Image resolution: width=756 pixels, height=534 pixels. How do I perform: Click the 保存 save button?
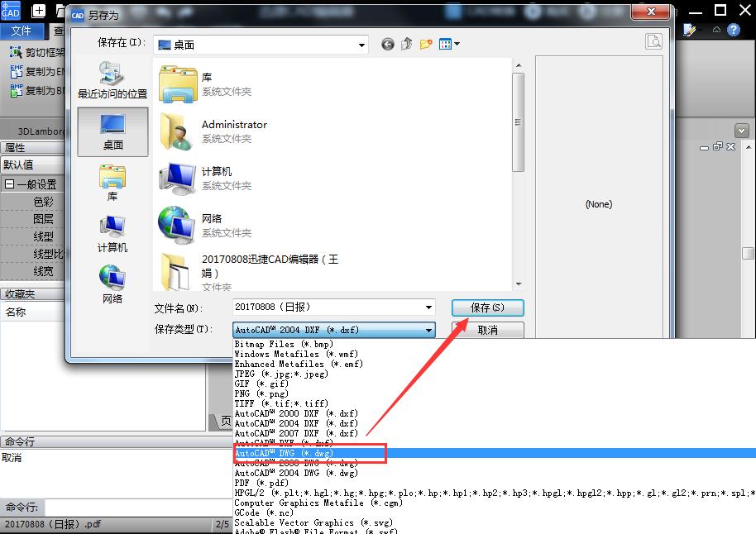tap(487, 307)
